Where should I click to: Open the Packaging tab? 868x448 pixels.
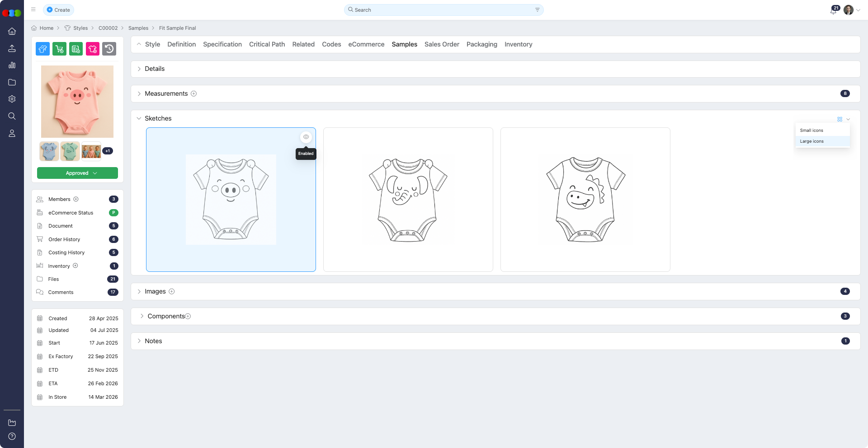pos(481,44)
